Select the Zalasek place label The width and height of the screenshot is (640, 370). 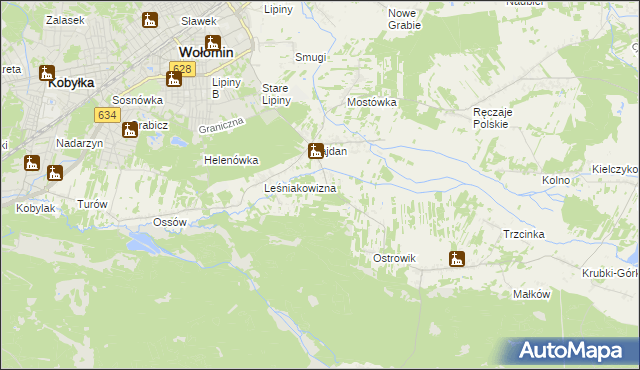(x=65, y=20)
